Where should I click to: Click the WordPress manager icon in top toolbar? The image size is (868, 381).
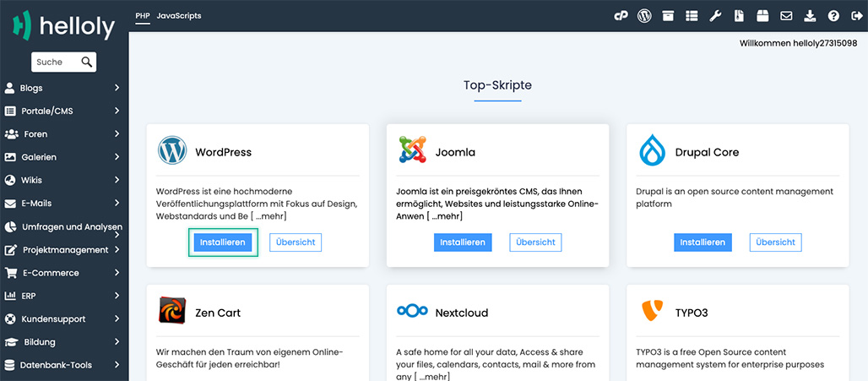[x=644, y=16]
